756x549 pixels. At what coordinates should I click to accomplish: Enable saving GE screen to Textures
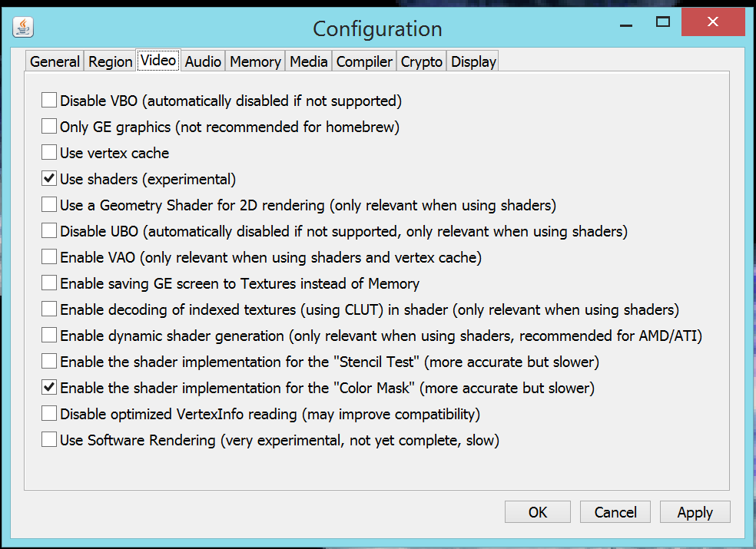[49, 283]
